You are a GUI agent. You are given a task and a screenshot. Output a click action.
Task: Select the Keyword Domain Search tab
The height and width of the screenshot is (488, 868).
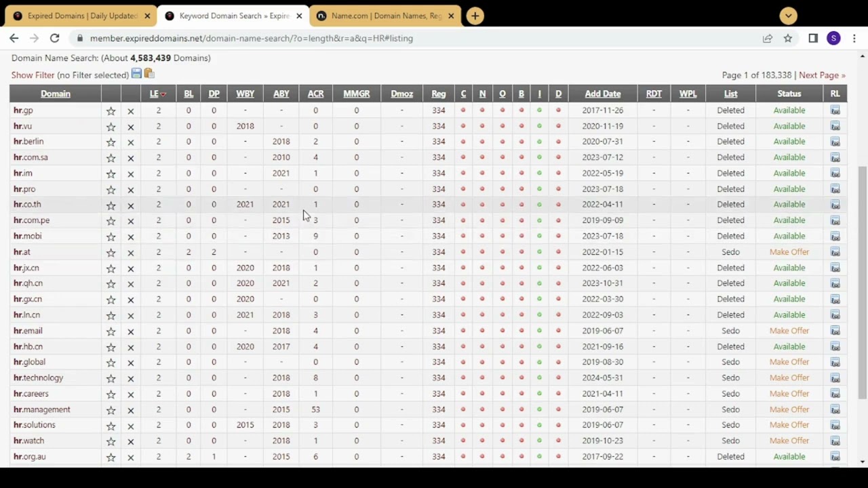tap(233, 16)
